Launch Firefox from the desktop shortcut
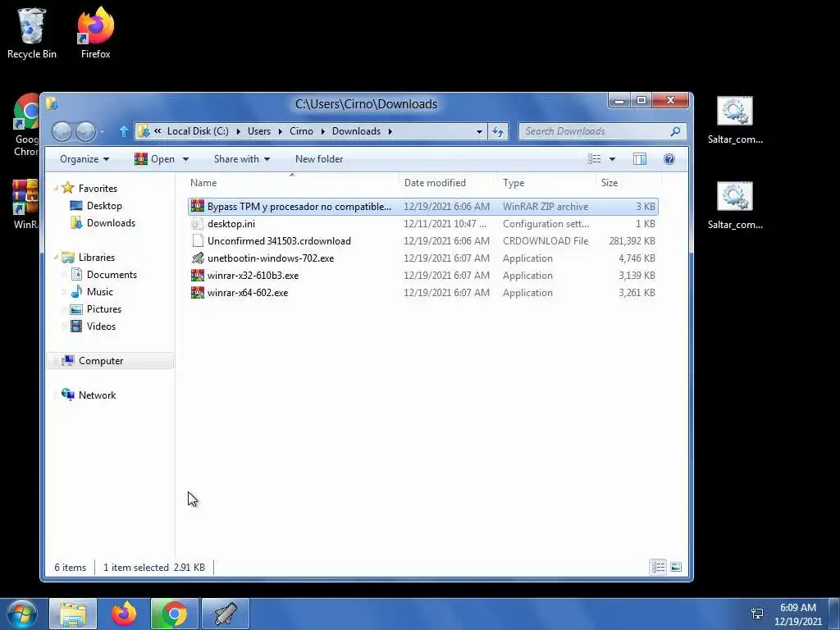 pyautogui.click(x=95, y=33)
